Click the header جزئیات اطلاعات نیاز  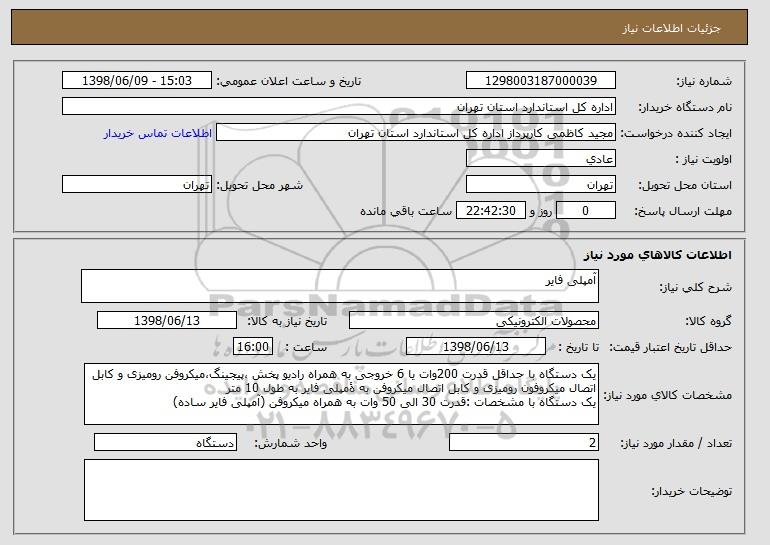671,28
